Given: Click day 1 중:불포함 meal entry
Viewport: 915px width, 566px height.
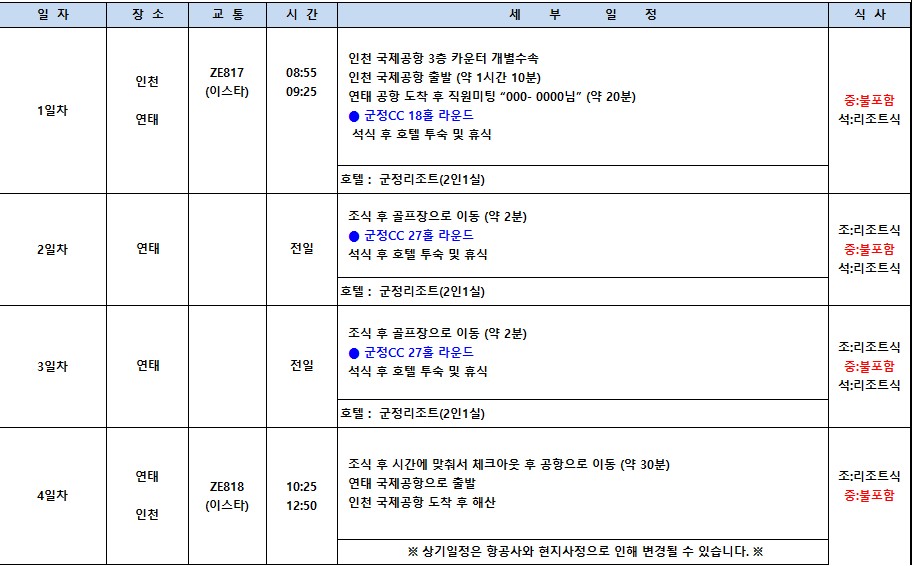Looking at the screenshot, I should tap(869, 100).
